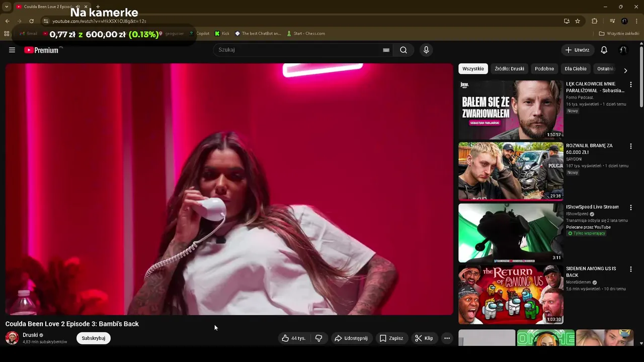This screenshot has width=644, height=362.
Task: Click the Klip button
Action: point(424,338)
